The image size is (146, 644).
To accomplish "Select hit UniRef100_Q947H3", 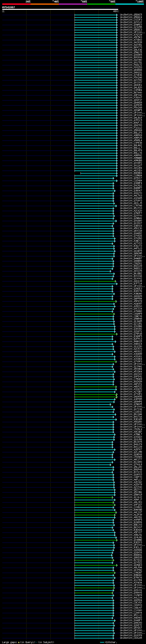I will 131,125.
